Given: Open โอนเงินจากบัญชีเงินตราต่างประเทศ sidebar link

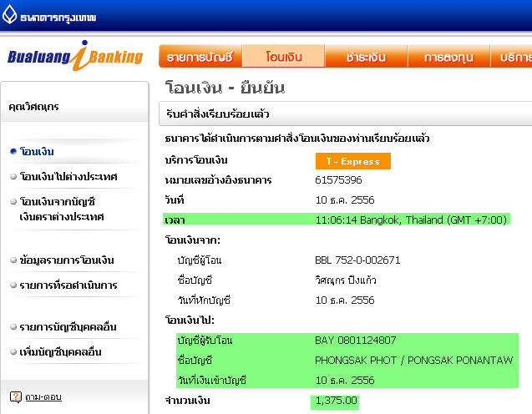Looking at the screenshot, I should point(62,209).
